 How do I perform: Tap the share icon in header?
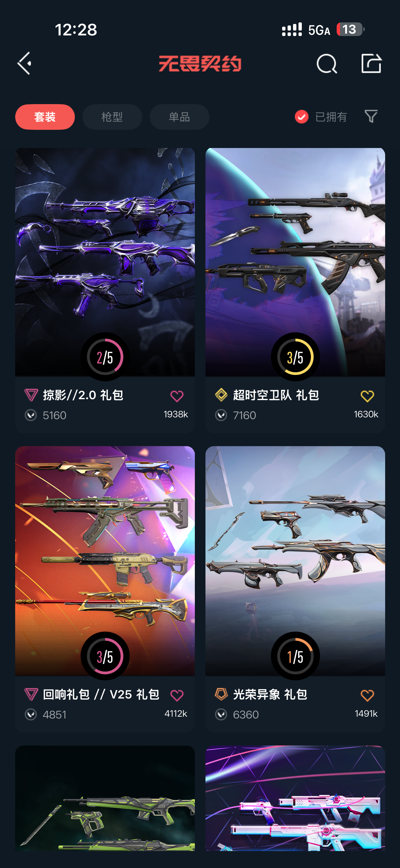(371, 63)
